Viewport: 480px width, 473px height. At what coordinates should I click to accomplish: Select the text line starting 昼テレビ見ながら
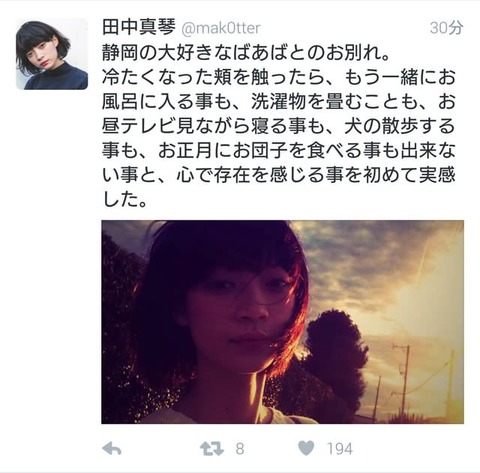[x=279, y=126]
